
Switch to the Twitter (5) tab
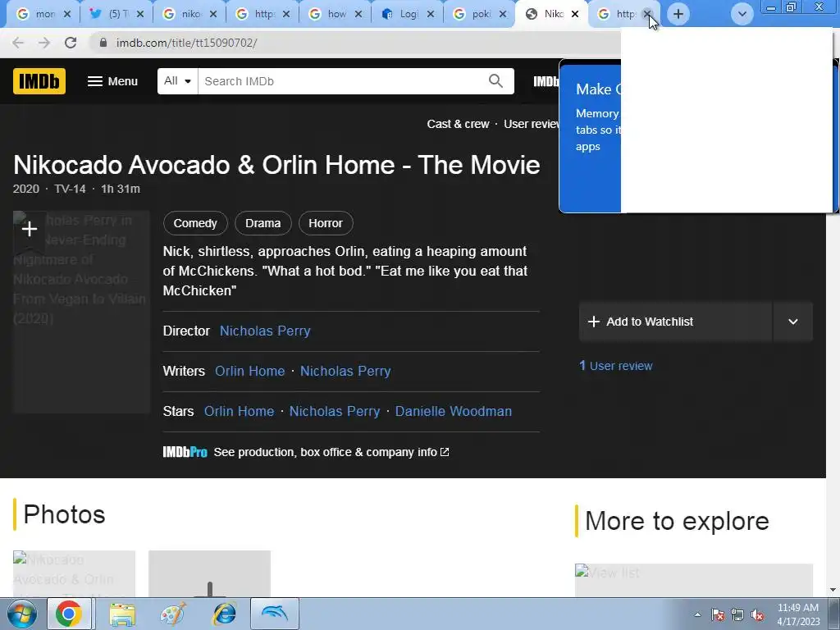click(x=111, y=14)
